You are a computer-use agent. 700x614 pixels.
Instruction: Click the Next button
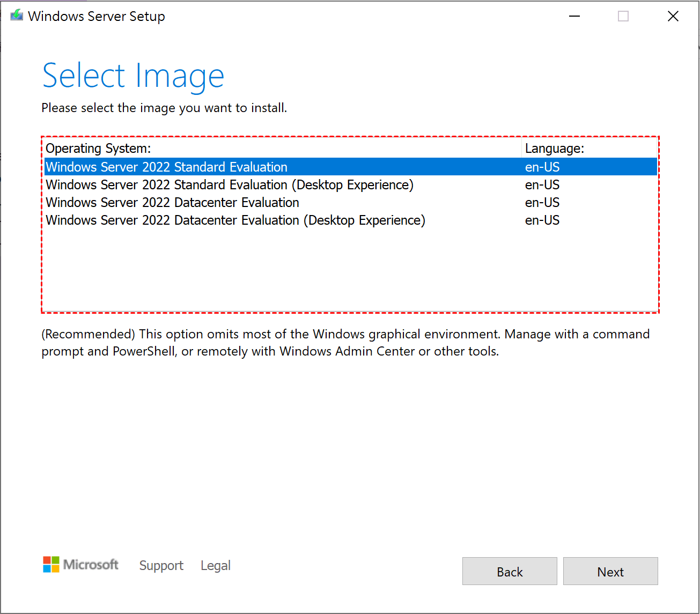(610, 571)
